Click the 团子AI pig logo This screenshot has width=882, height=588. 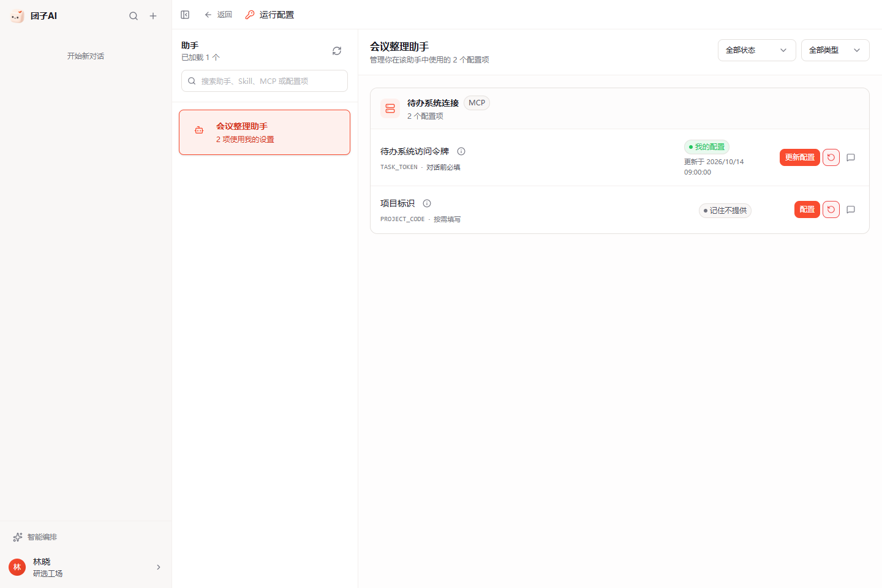coord(17,16)
